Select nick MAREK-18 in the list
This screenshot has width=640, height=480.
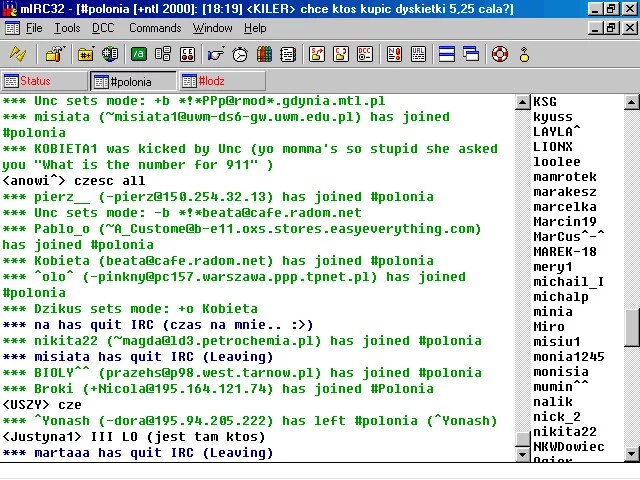pyautogui.click(x=564, y=252)
